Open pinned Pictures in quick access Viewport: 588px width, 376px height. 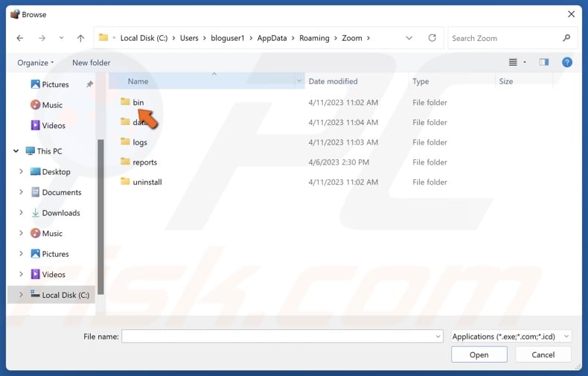[55, 84]
